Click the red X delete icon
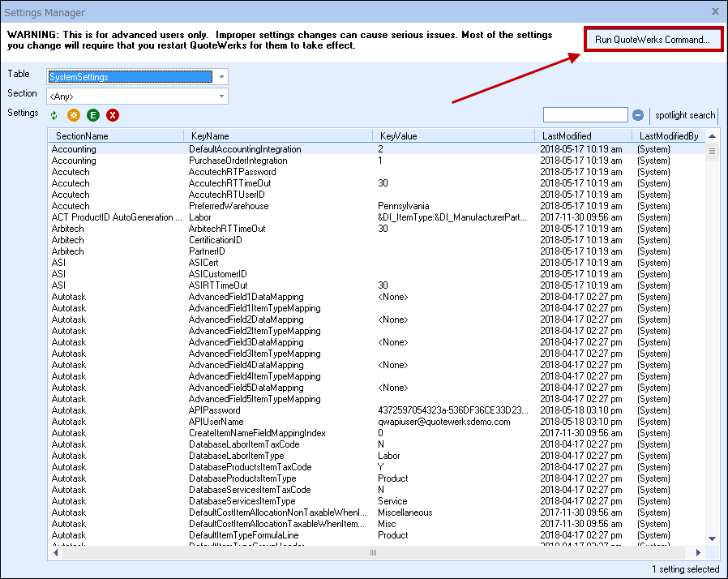The image size is (728, 579). pyautogui.click(x=113, y=116)
